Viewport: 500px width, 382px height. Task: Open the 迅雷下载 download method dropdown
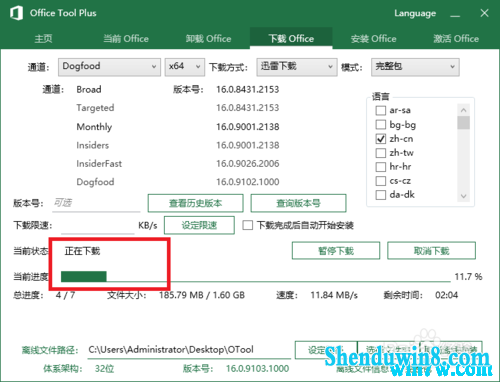297,67
